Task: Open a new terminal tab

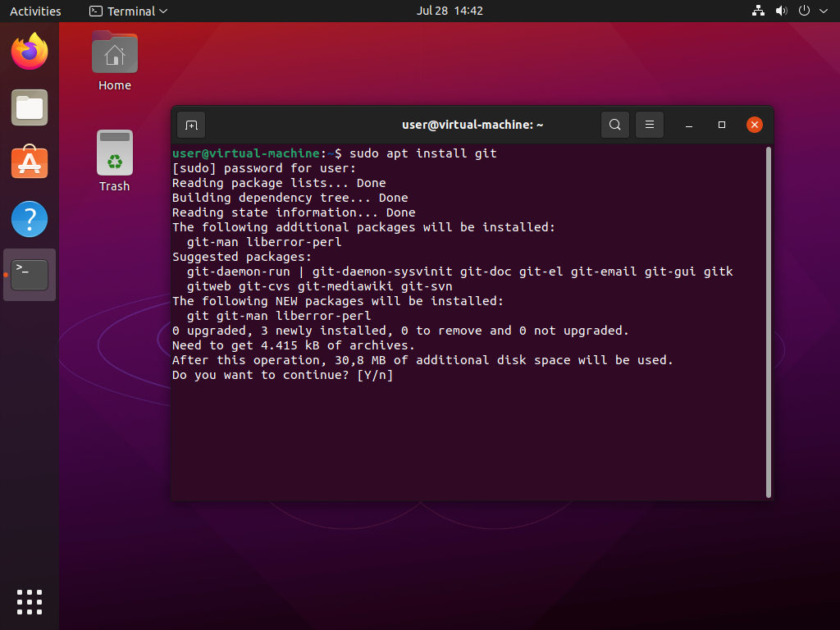Action: pos(191,125)
